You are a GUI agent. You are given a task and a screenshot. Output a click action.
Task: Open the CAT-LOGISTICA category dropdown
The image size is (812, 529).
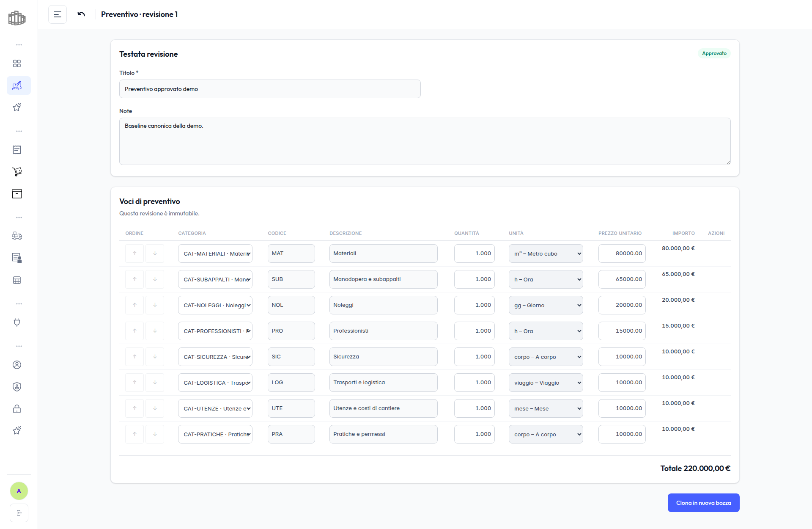(215, 383)
